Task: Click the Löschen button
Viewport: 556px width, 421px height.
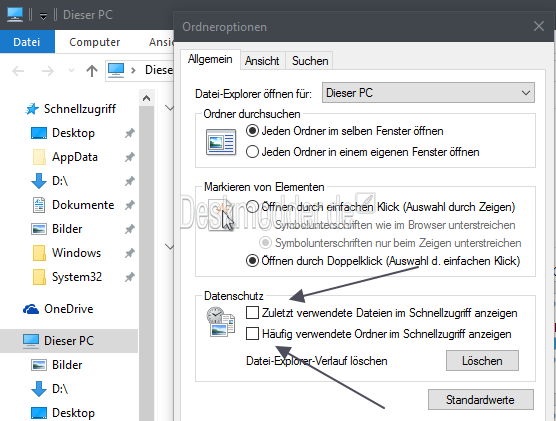Action: 482,361
